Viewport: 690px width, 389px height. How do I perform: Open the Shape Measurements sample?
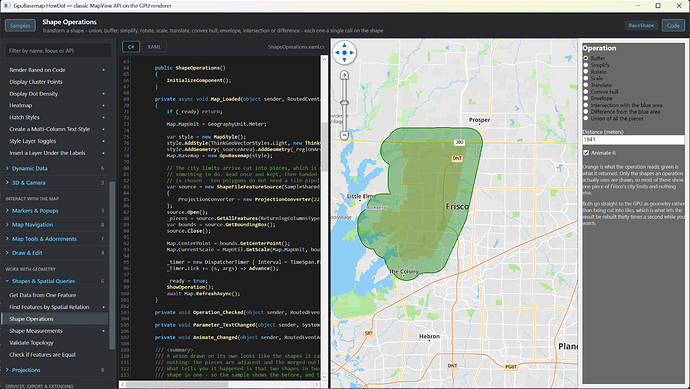(x=55, y=330)
